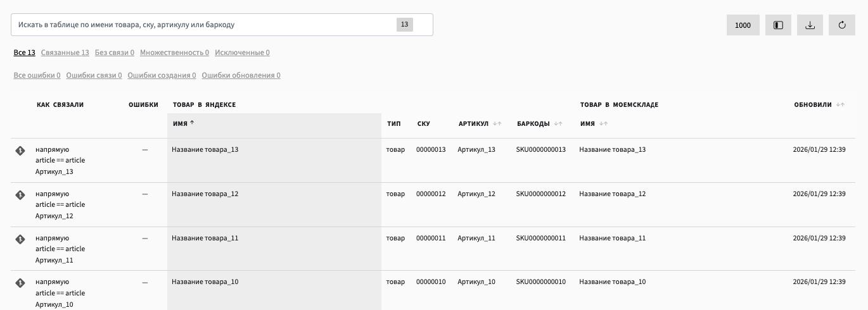Sort by МойСклад ИМЯ column header
This screenshot has height=310, width=868.
tap(594, 123)
